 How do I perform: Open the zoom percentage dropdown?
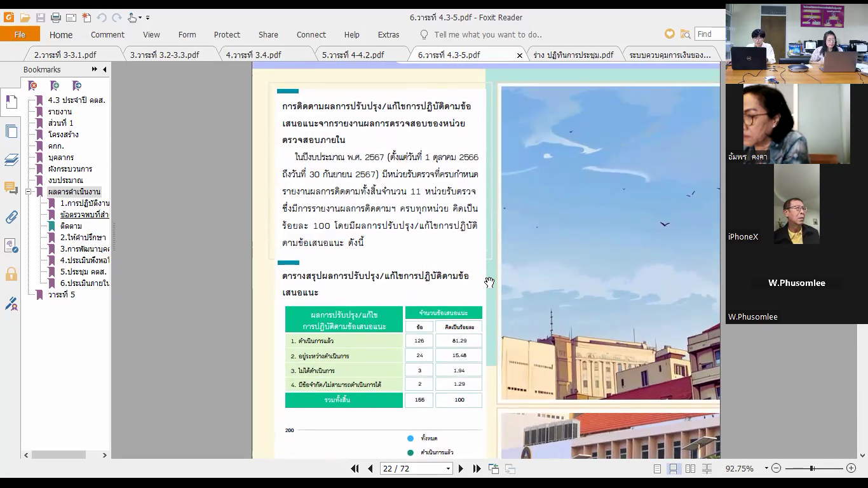click(766, 469)
